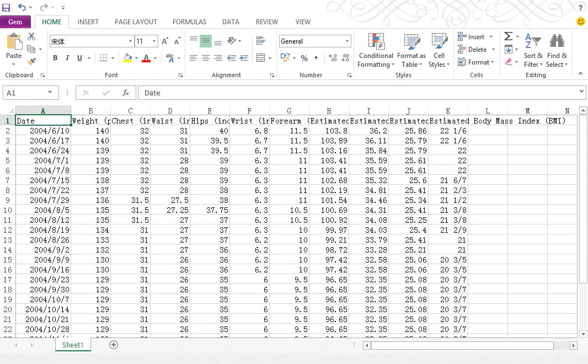The image size is (588, 364).
Task: Open the font name dropdown
Action: click(131, 41)
